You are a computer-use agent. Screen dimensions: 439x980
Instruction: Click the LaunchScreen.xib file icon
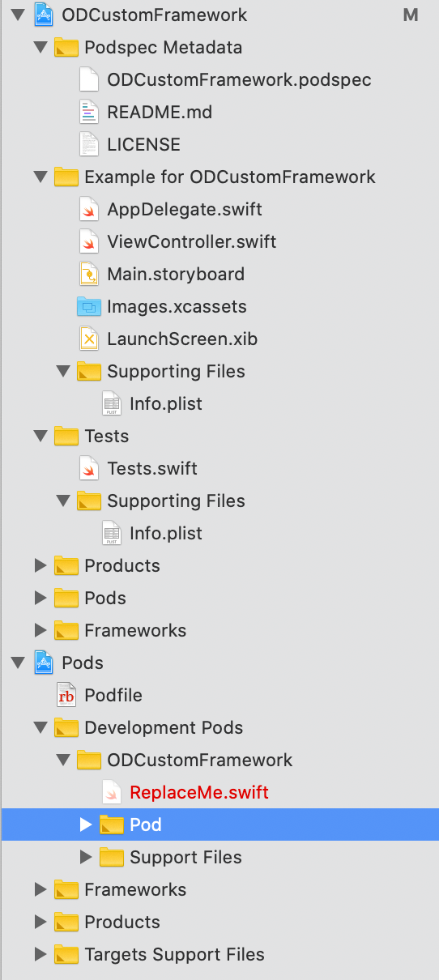(x=89, y=339)
